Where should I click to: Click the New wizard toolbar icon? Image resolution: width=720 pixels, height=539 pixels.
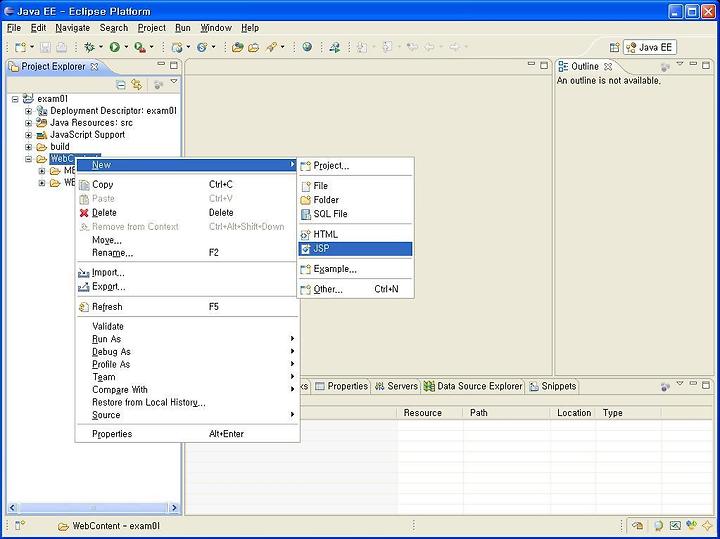click(x=20, y=47)
